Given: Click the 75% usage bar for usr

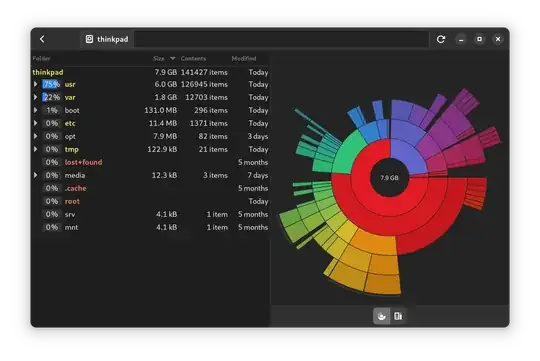Looking at the screenshot, I should pyautogui.click(x=51, y=84).
